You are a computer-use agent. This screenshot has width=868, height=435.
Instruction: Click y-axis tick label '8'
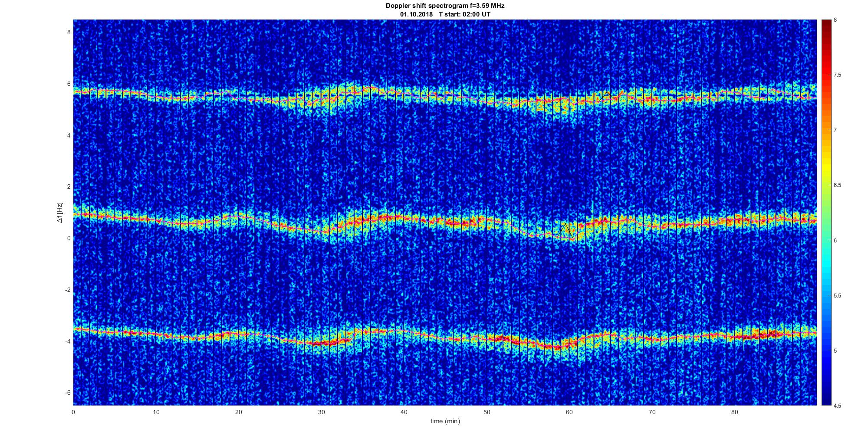point(69,32)
